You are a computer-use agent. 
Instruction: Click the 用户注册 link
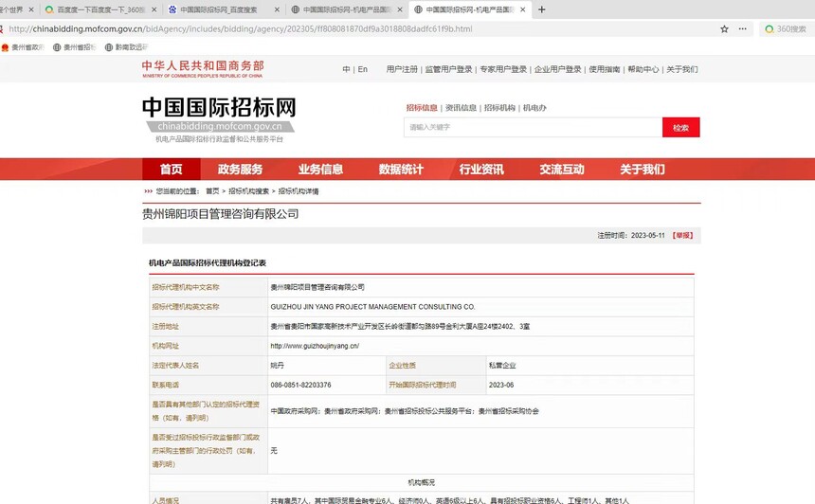(402, 69)
